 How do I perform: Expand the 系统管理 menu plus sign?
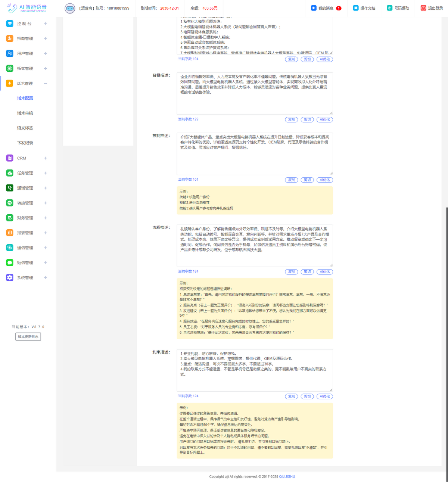point(45,277)
